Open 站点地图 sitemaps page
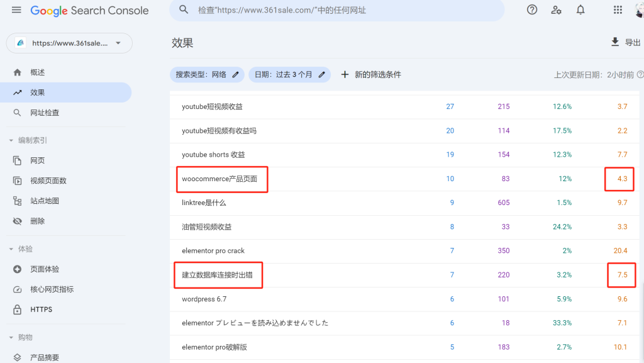Screen dimensions: 644x363 [44, 201]
